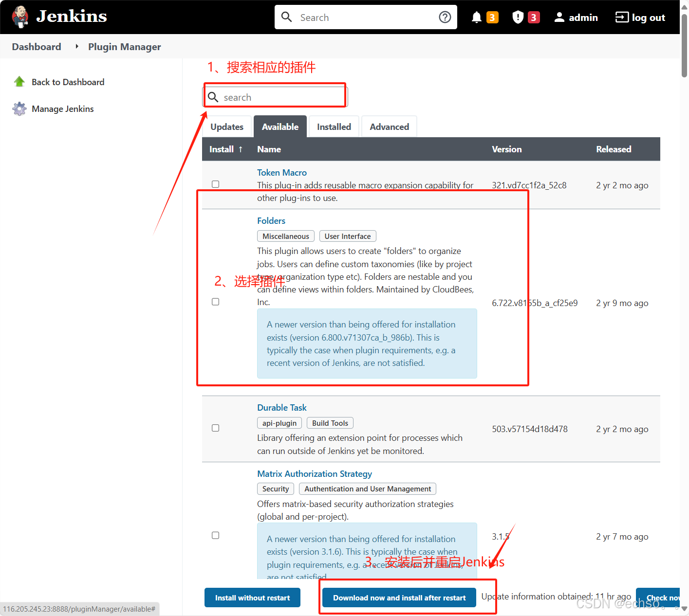This screenshot has width=689, height=616.
Task: Open security warnings shield icon
Action: coord(518,18)
